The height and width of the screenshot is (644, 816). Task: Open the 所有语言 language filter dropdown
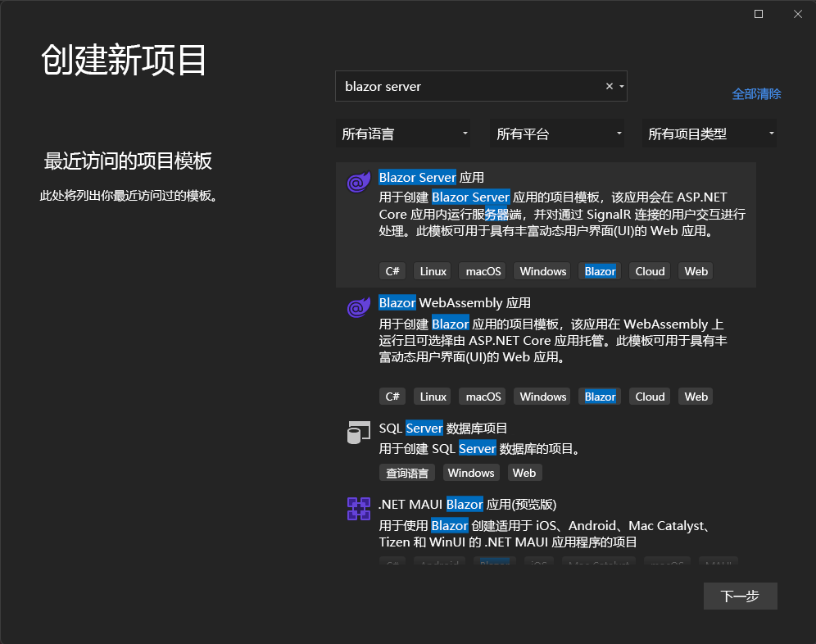coord(403,134)
